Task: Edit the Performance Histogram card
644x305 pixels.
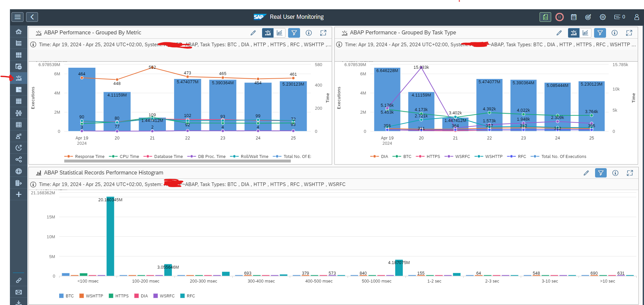Action: click(586, 173)
